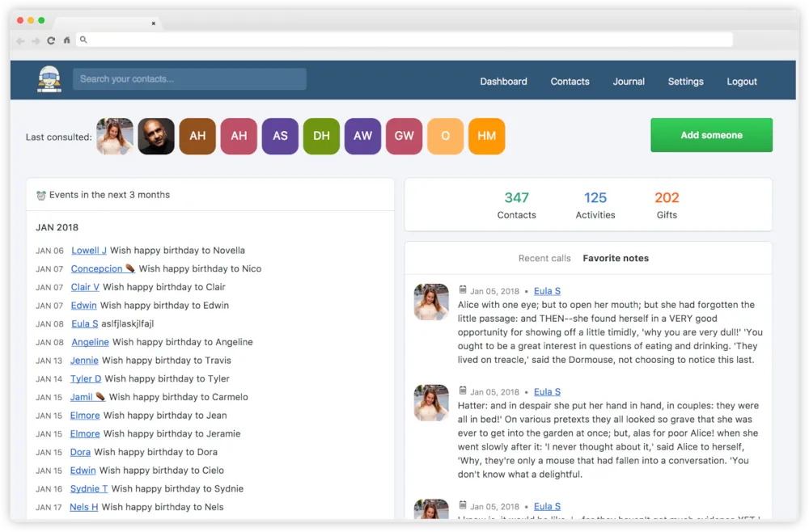Click the 347 Contacts statistic
The height and width of the screenshot is (532, 809).
tap(516, 205)
